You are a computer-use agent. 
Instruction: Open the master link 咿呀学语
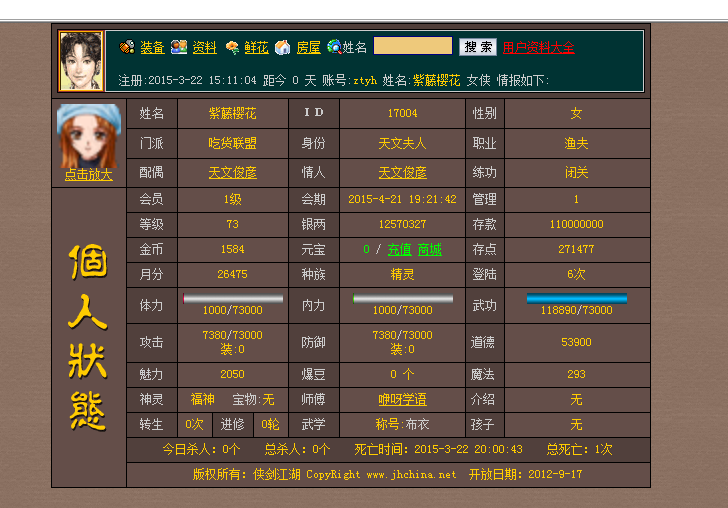402,399
